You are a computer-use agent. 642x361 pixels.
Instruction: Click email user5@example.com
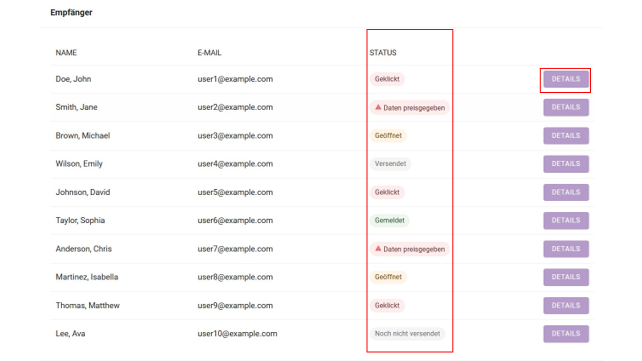[235, 192]
